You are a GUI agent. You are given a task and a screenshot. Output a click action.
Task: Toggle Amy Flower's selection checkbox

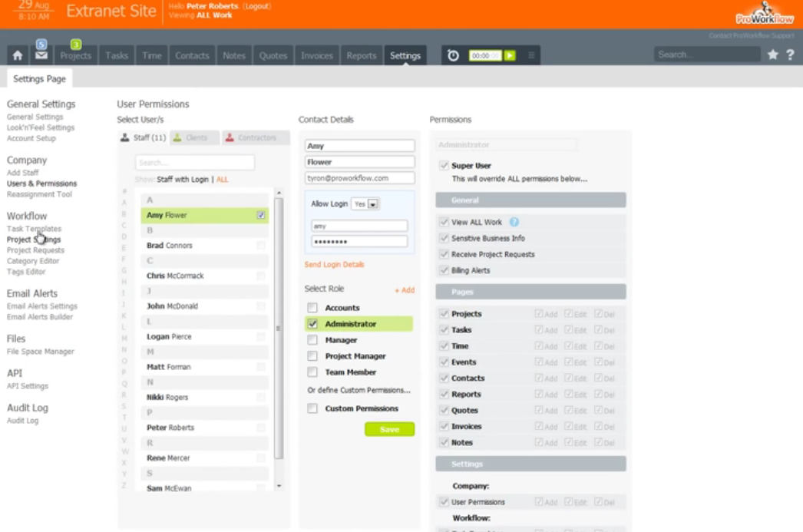click(x=261, y=215)
